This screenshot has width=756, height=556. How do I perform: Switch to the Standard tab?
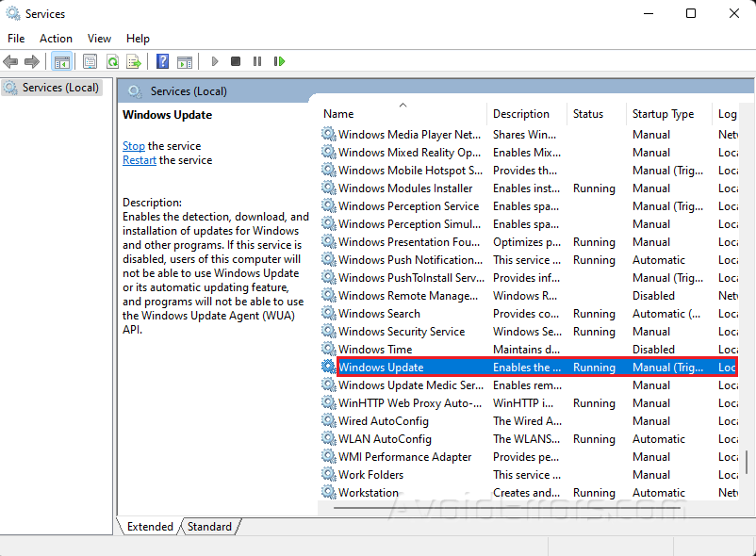[x=209, y=527]
